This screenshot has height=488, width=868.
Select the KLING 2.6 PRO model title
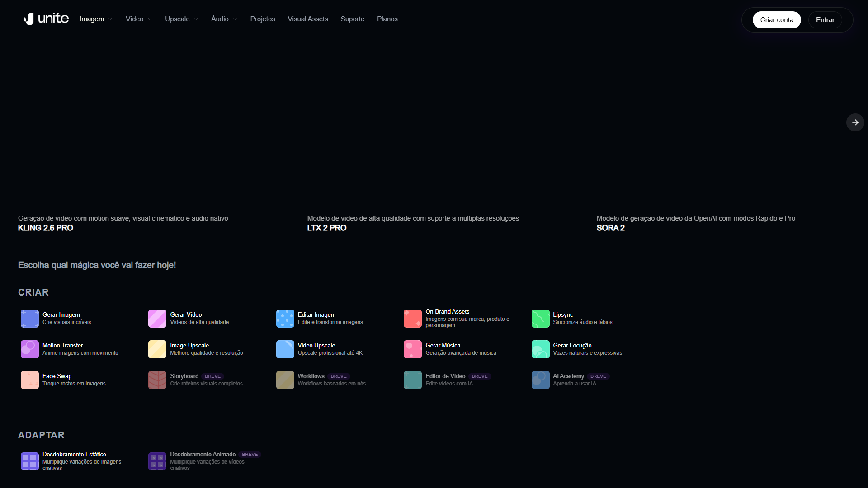(x=46, y=228)
